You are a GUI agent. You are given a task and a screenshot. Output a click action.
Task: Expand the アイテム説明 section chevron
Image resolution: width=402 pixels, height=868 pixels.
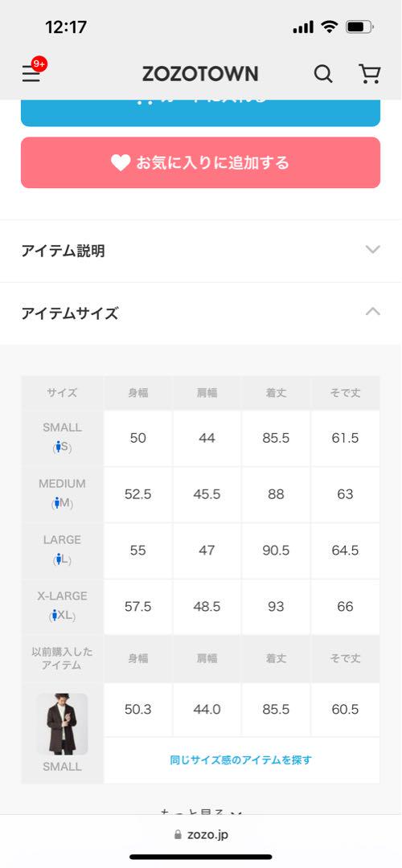point(372,250)
